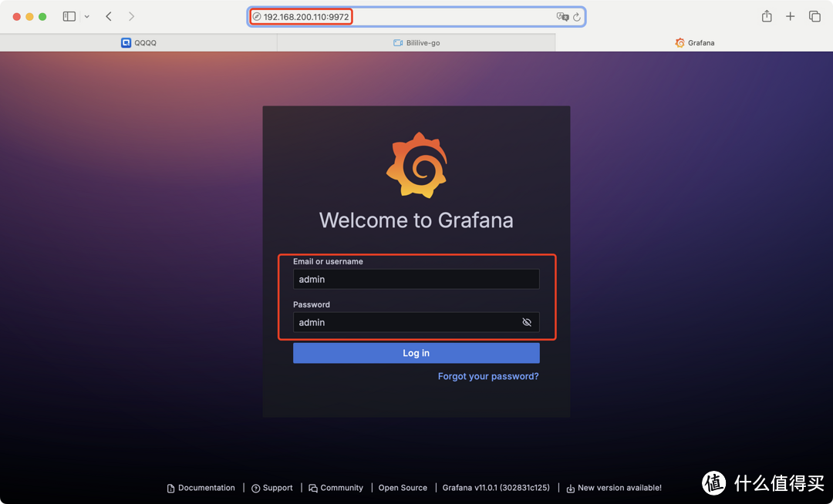Open the Open Source footer link

pyautogui.click(x=403, y=488)
